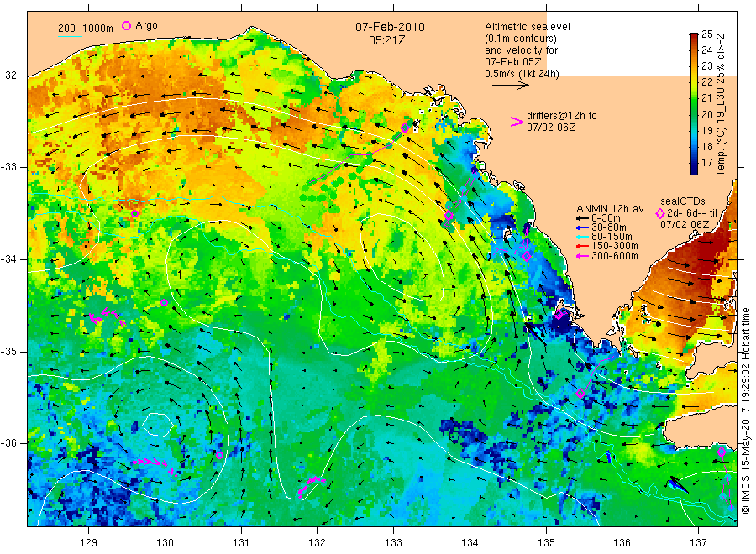Viewport: 756px width, 554px height.
Task: Click the 'sealCTDs' legend heading
Action: pos(683,201)
